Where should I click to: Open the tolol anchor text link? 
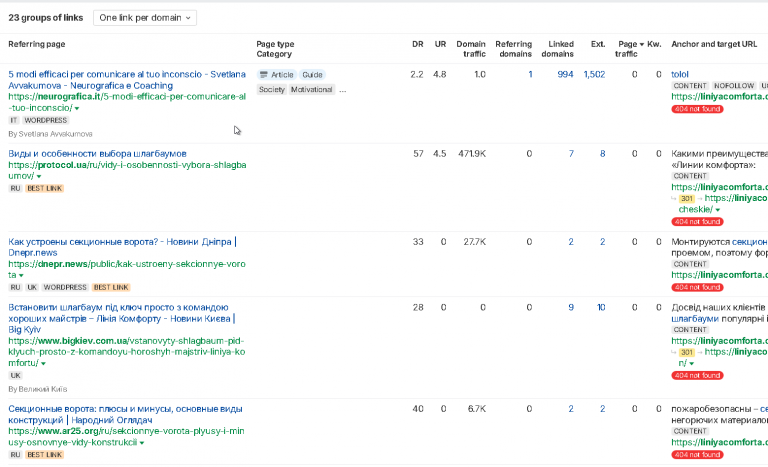pos(680,74)
